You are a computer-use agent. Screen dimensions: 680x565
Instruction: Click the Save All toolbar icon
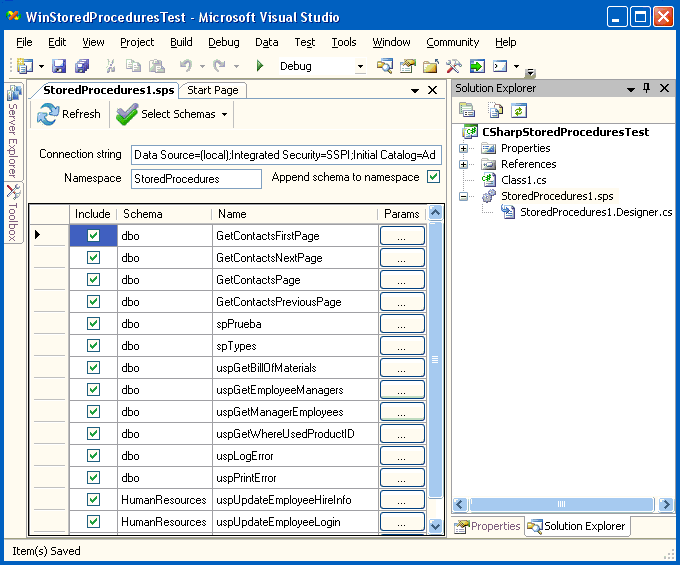pyautogui.click(x=82, y=66)
